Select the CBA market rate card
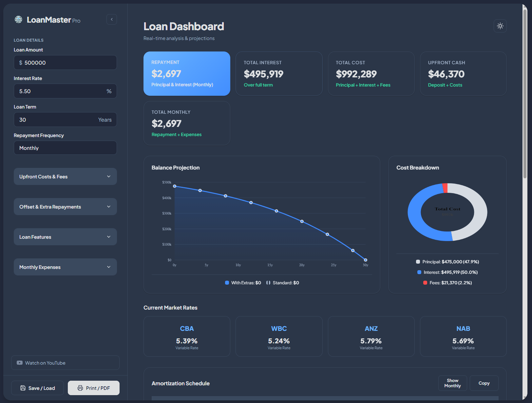This screenshot has width=532, height=403. (187, 336)
